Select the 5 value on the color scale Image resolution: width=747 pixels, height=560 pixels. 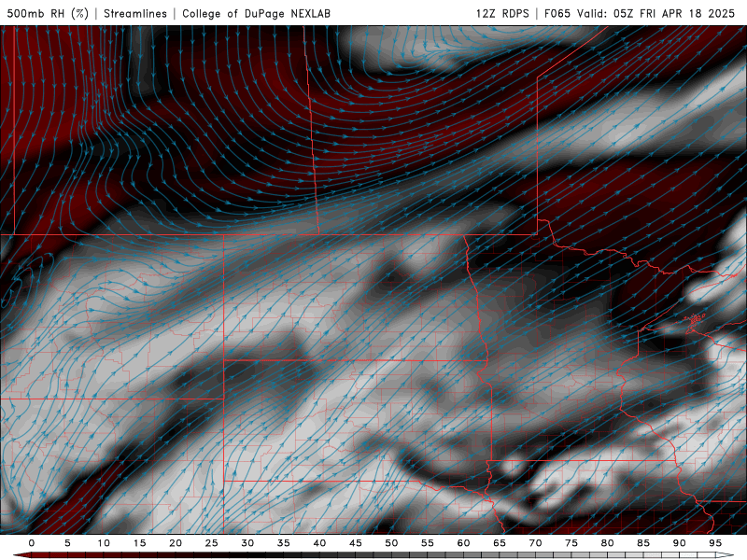click(67, 543)
